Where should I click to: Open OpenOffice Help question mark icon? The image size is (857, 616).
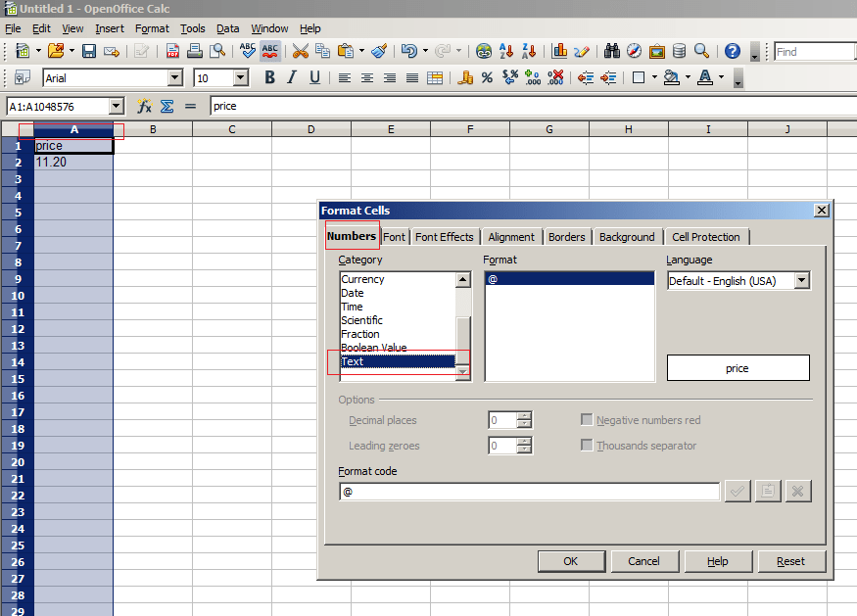tap(733, 51)
